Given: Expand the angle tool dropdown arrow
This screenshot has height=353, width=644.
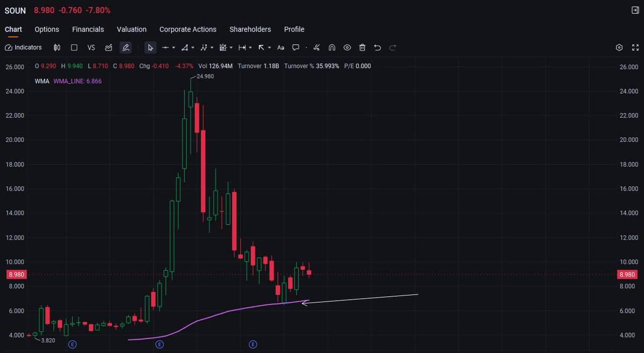Looking at the screenshot, I should [x=193, y=48].
